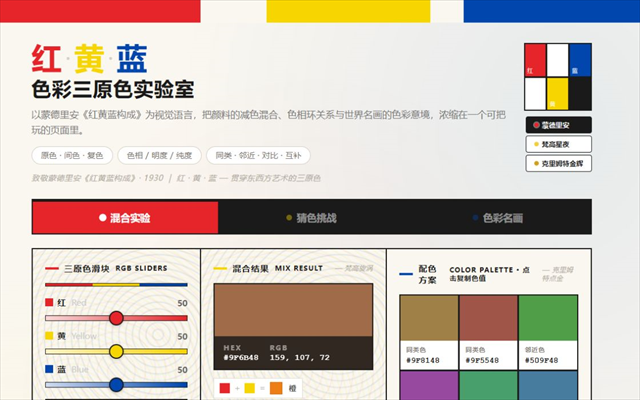
Task: Click the brown mixed result color preview
Action: [293, 310]
